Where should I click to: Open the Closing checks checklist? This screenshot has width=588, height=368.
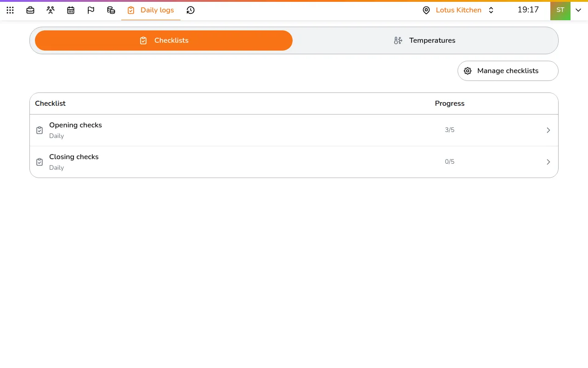[294, 162]
